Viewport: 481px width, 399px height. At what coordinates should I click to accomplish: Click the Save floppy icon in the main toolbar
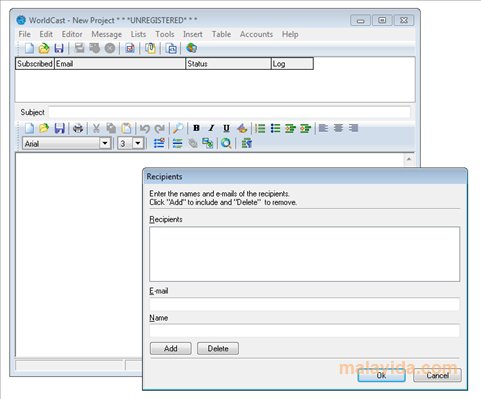59,48
